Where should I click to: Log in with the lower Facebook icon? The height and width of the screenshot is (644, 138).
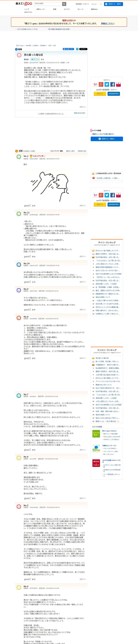[113, 195]
